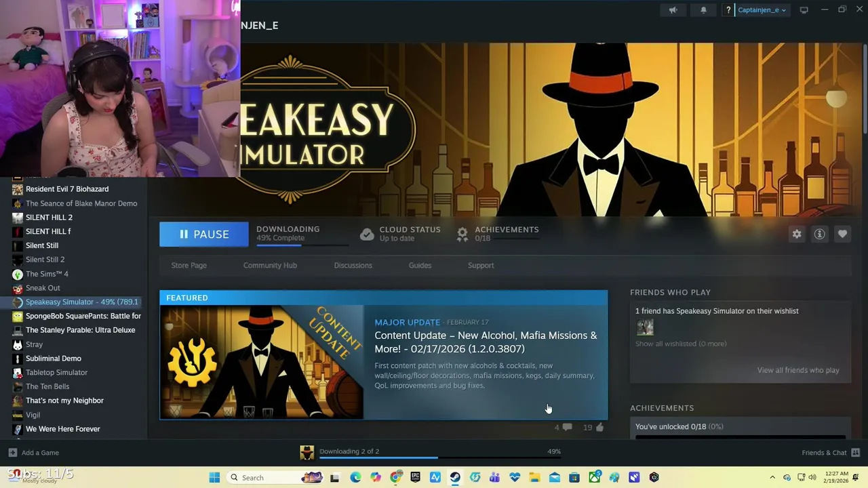
Task: Switch to Big Picture mode monitor icon
Action: (804, 10)
